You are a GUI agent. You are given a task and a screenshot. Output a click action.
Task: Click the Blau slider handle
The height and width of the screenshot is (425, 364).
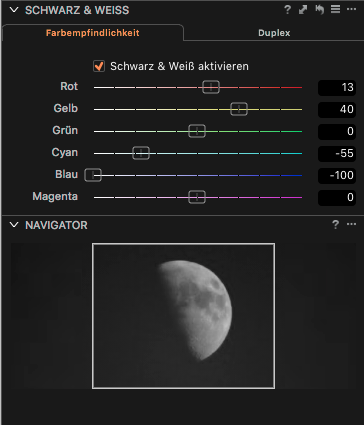pyautogui.click(x=93, y=175)
